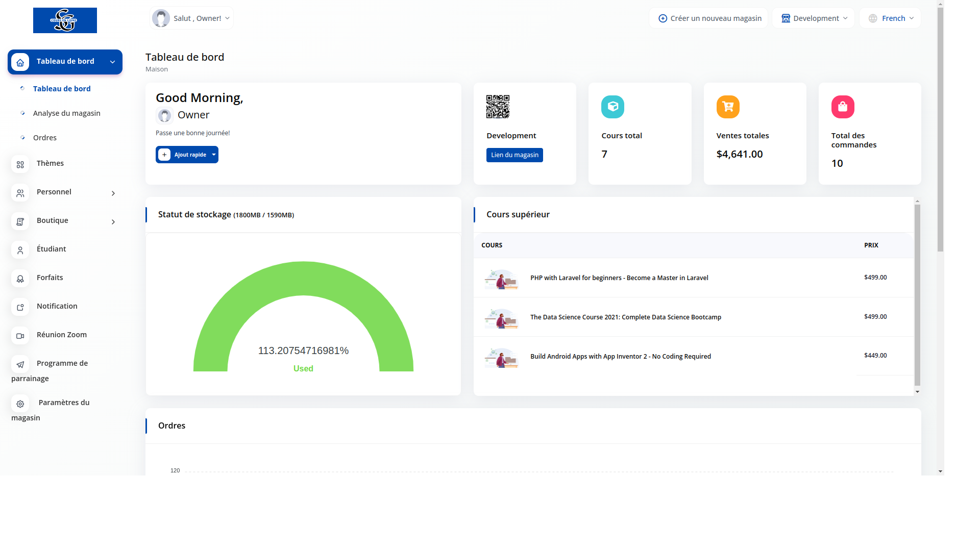Click Créer un nouveau magasin button

[x=709, y=18]
